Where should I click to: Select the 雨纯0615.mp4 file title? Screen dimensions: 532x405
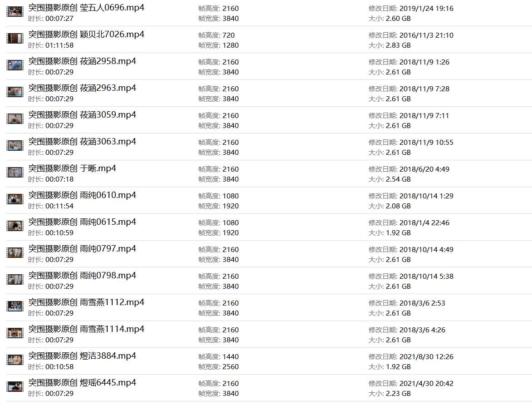pyautogui.click(x=82, y=222)
